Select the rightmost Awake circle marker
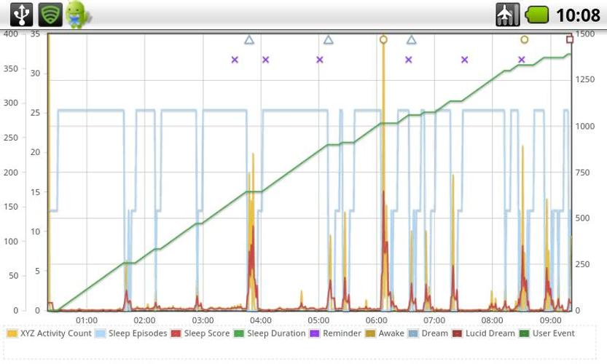Screen dimensions: 607x364 point(524,39)
